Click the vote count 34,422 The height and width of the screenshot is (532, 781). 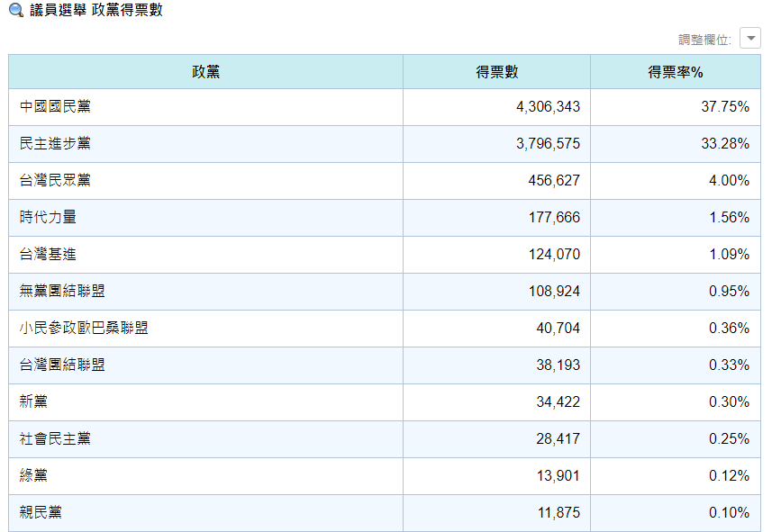point(559,401)
